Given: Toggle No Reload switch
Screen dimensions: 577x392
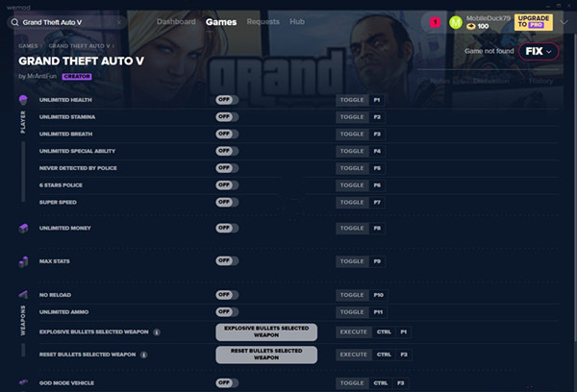Looking at the screenshot, I should pyautogui.click(x=227, y=295).
